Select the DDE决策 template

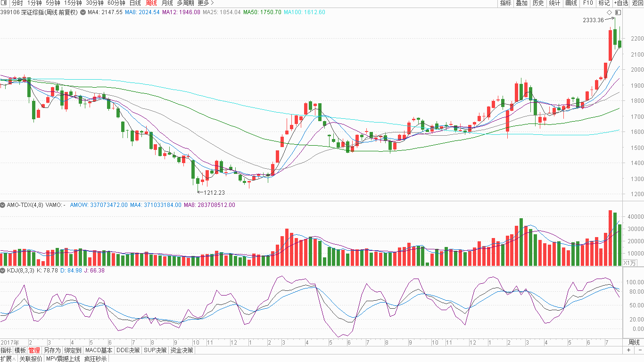(128, 350)
